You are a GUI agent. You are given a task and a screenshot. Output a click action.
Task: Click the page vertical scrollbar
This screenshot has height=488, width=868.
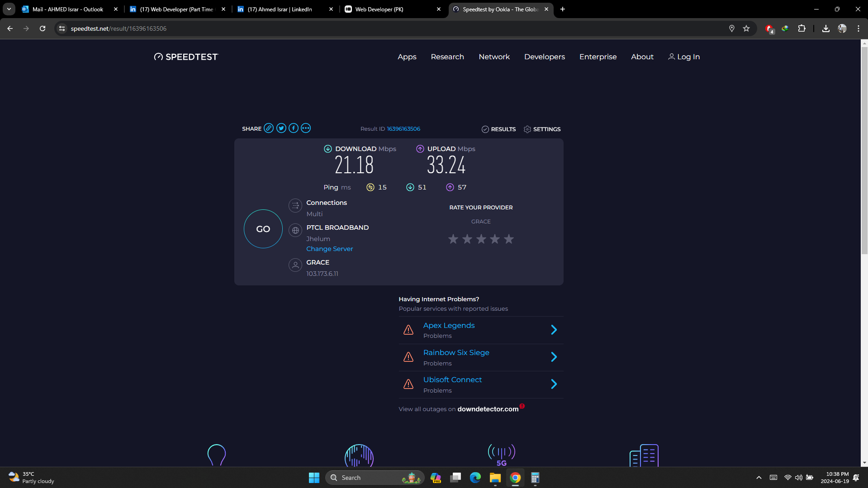tap(864, 149)
